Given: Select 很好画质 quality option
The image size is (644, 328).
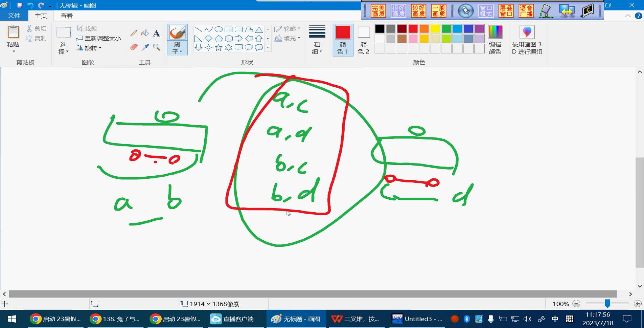Looking at the screenshot, I should click(398, 11).
